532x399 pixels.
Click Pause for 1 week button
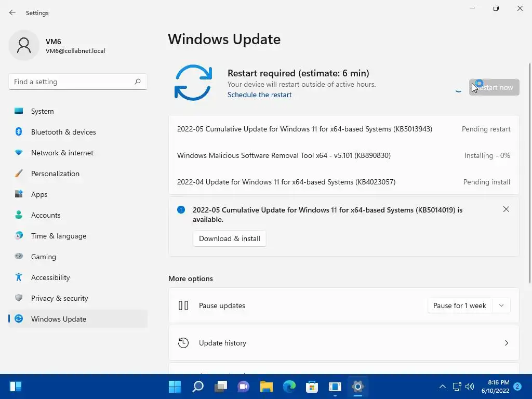[459, 305]
